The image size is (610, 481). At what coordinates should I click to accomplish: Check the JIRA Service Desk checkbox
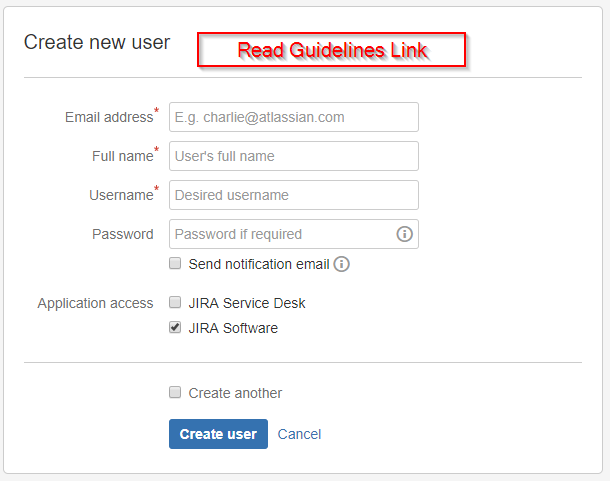click(175, 302)
